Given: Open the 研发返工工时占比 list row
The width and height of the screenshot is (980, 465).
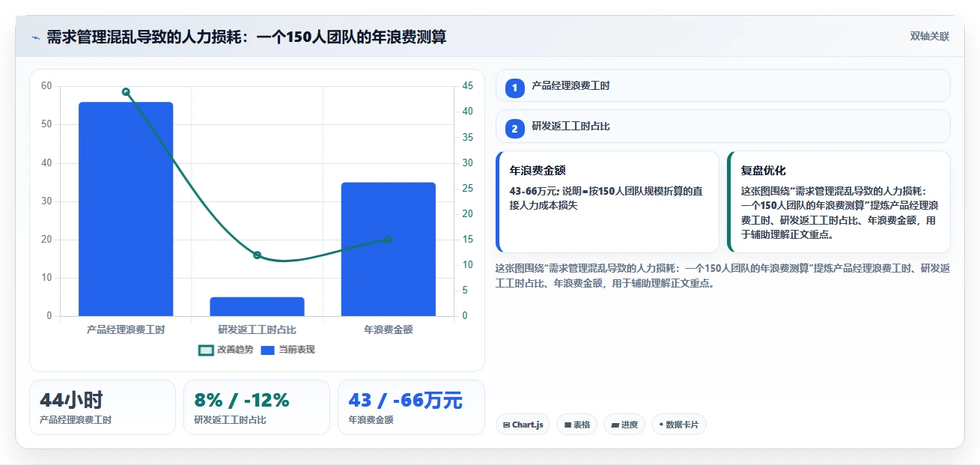Looking at the screenshot, I should 723,127.
